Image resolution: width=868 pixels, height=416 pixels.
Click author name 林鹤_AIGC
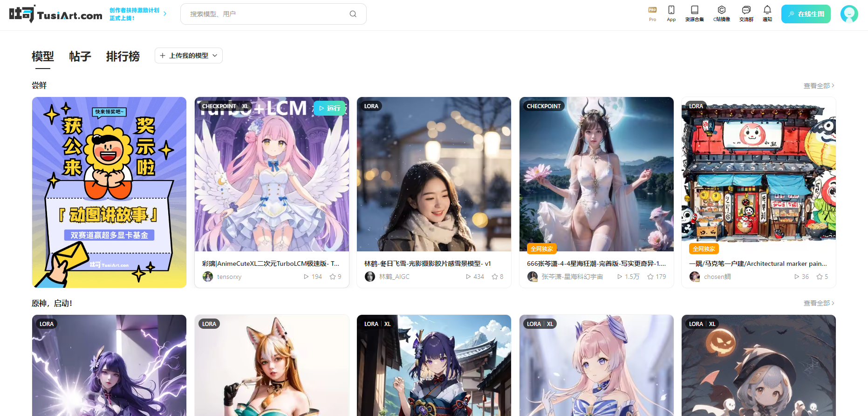tap(394, 277)
